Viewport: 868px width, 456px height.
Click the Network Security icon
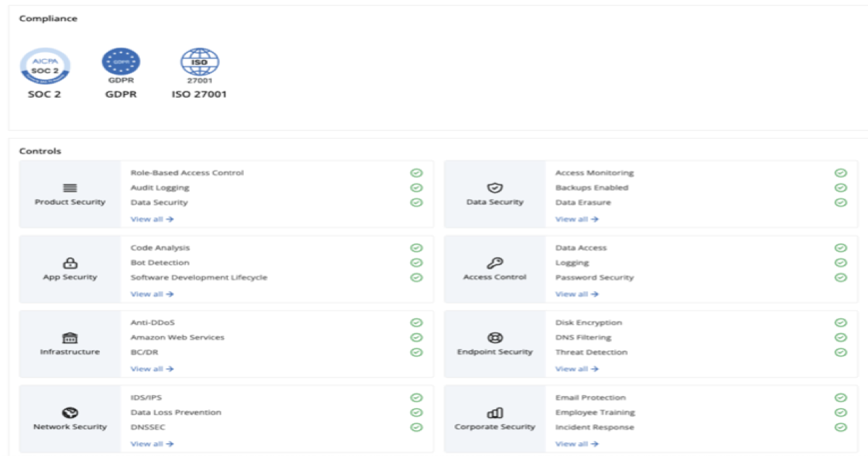[70, 413]
